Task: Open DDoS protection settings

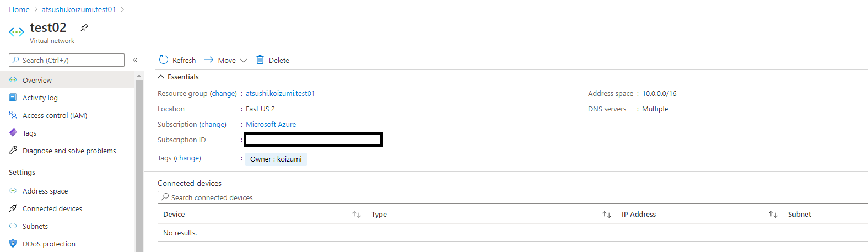Action: click(48, 244)
